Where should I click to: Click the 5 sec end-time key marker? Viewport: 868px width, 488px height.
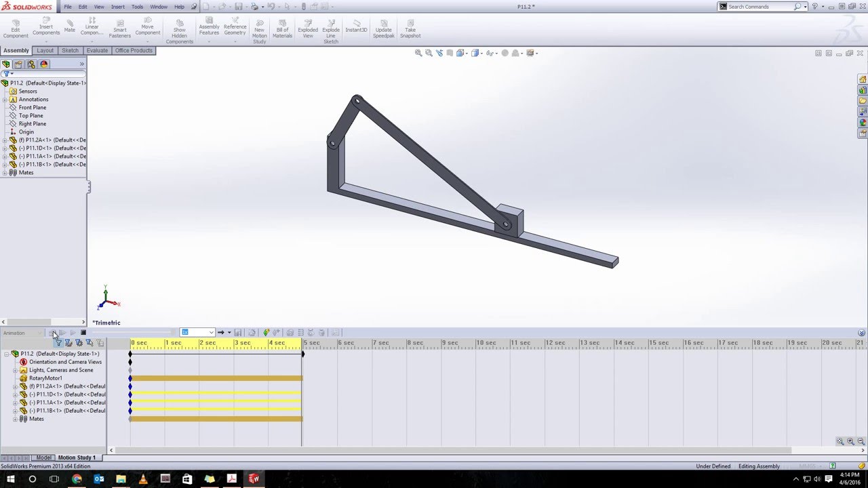pyautogui.click(x=302, y=354)
